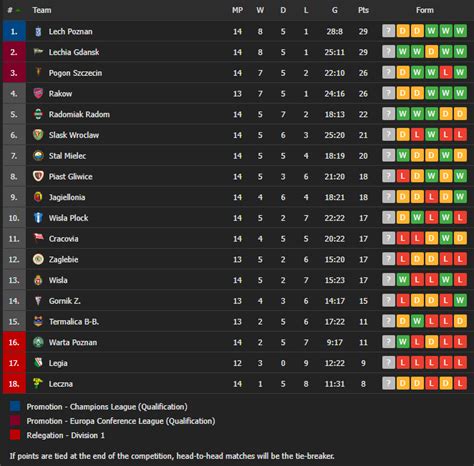Viewport: 474px width, 466px height.
Task: Click Gornik Z.'s latest W form badge
Action: [x=460, y=301]
